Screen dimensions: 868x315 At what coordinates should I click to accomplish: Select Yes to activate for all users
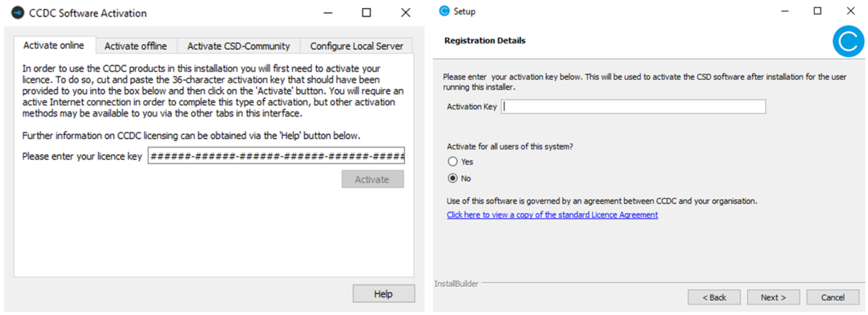point(453,162)
